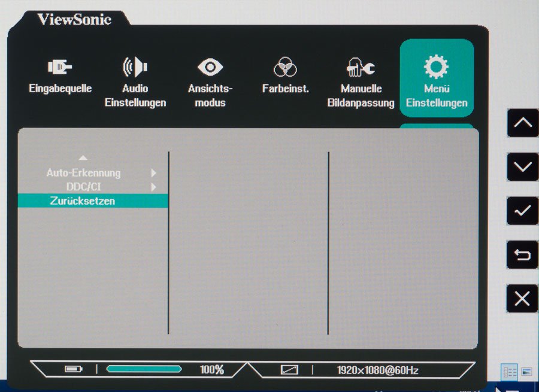Select the Auto-Erkennung menu row
The width and height of the screenshot is (539, 392).
coord(93,173)
